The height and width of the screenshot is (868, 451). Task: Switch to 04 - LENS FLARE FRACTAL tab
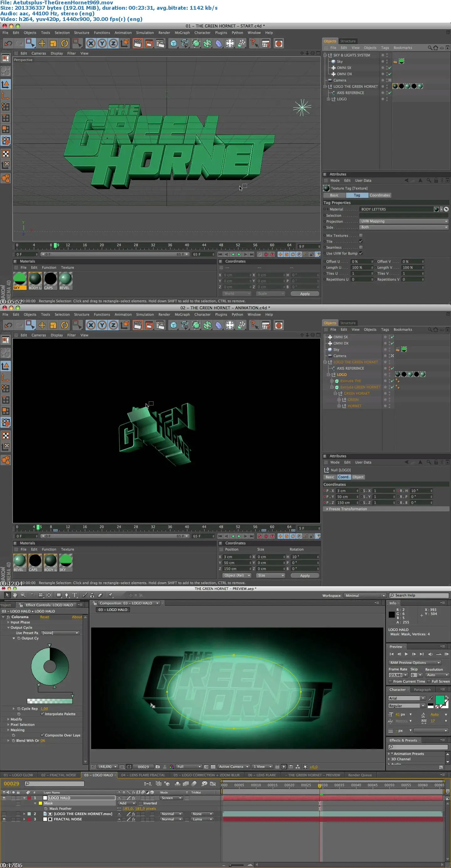(x=143, y=775)
